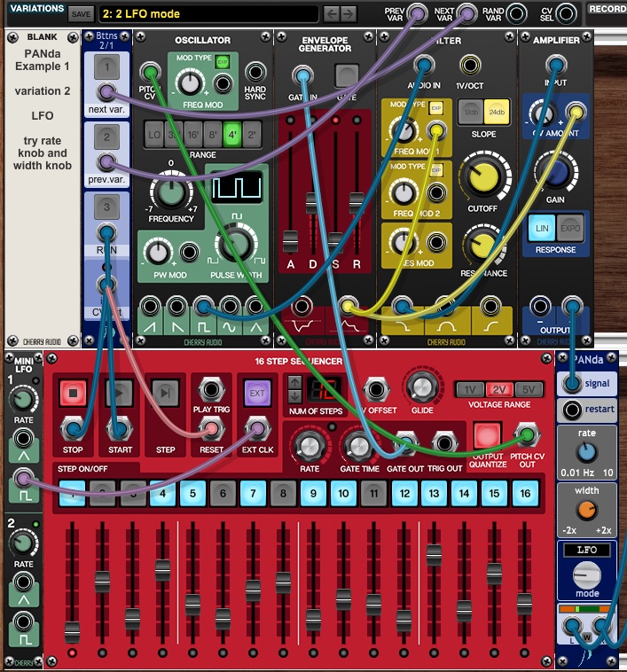Switch amplifier response to EXPO
The image size is (627, 672).
[570, 228]
